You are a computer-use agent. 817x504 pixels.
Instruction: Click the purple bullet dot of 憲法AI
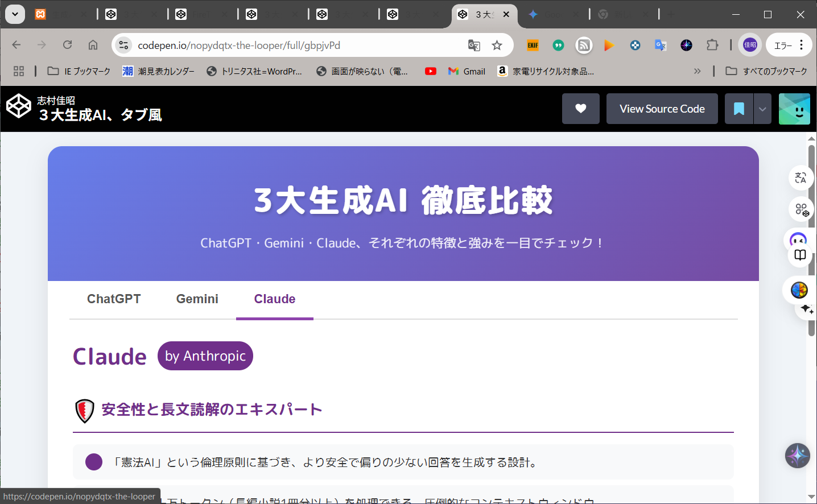coord(93,462)
